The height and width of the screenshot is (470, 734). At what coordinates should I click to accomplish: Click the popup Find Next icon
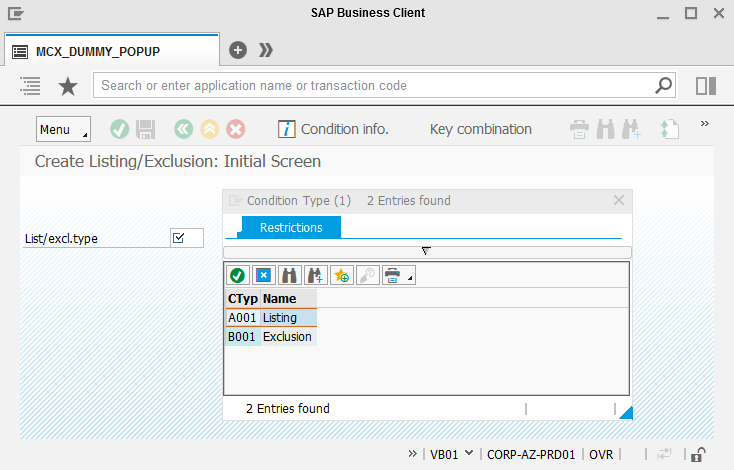pos(316,275)
